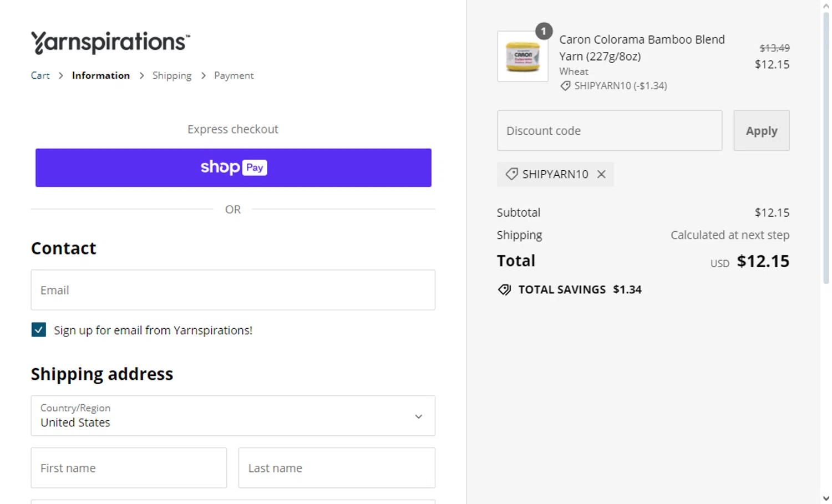Uncheck the Yarnspirations email signup checkbox

39,330
